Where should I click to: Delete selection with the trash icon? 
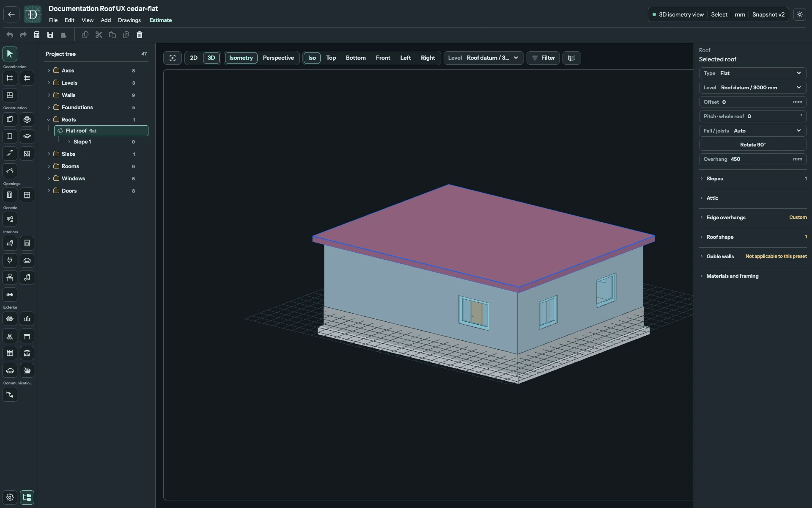pos(140,35)
